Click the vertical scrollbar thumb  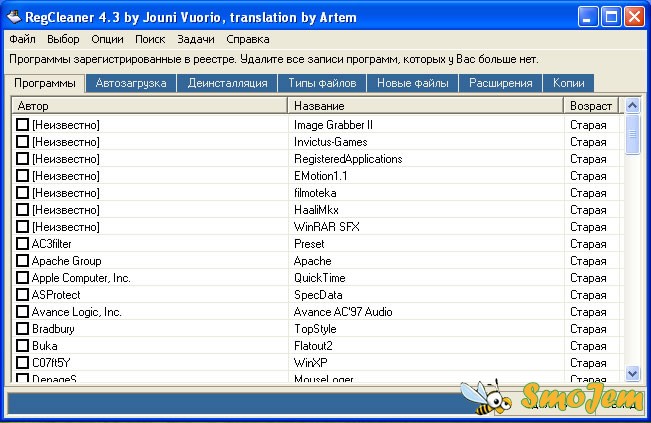(632, 134)
